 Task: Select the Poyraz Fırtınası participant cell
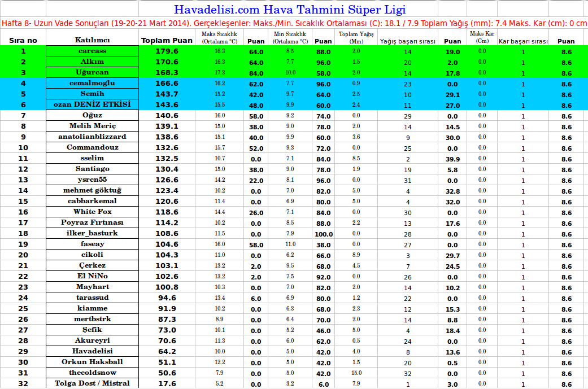tap(92, 222)
